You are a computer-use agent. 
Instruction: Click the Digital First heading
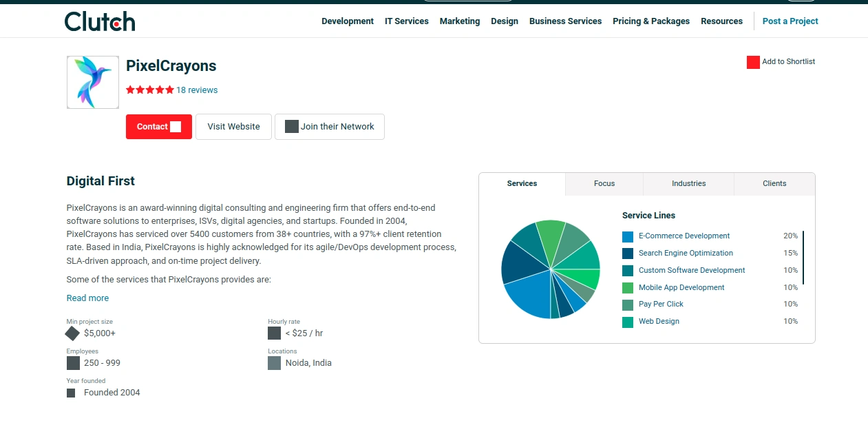tap(100, 181)
